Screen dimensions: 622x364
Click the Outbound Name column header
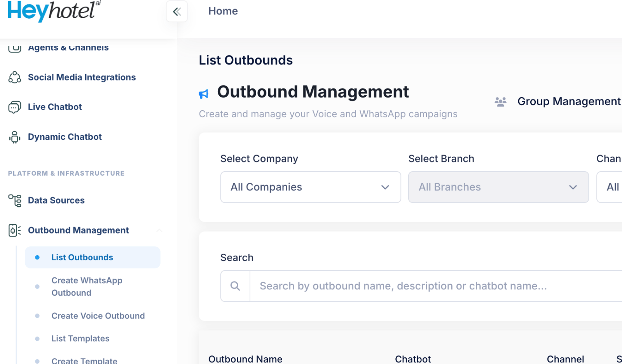(x=245, y=359)
